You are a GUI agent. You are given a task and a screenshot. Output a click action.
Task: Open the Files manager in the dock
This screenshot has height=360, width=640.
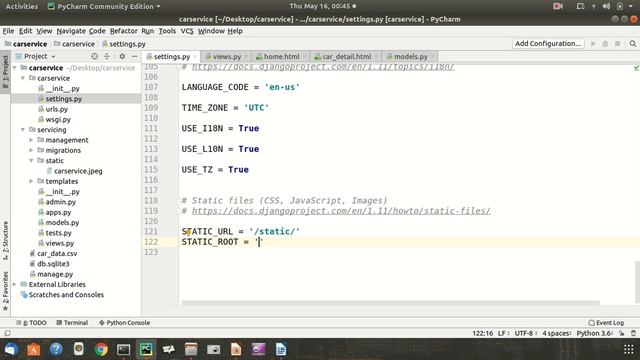(x=191, y=349)
